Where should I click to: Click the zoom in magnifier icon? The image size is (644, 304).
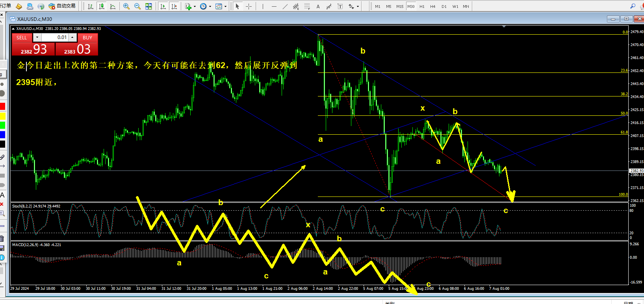tap(126, 6)
